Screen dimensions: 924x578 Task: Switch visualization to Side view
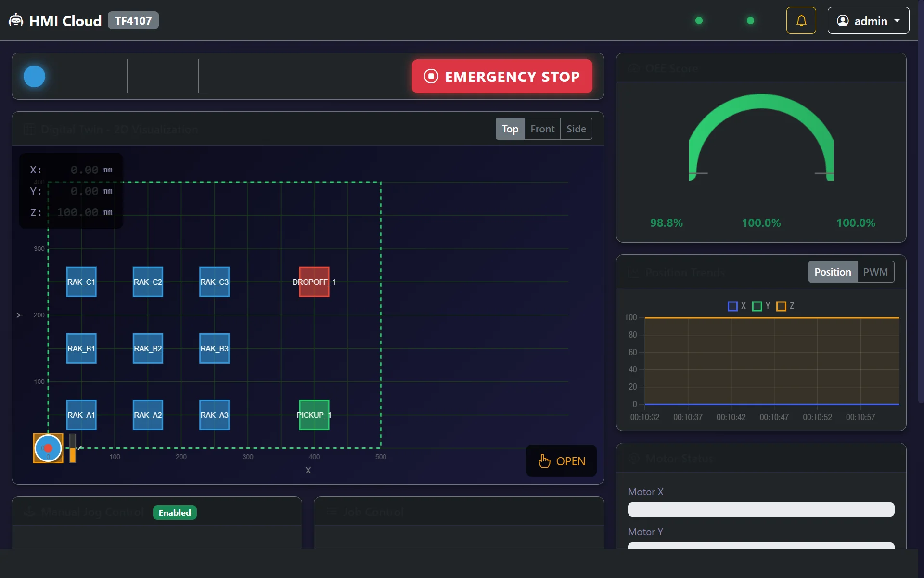click(576, 129)
